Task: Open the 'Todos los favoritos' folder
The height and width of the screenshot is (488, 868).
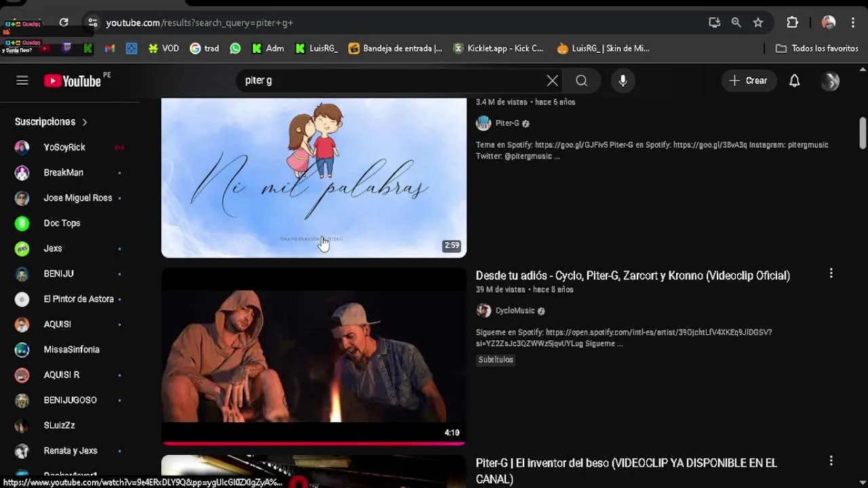Action: pos(817,48)
